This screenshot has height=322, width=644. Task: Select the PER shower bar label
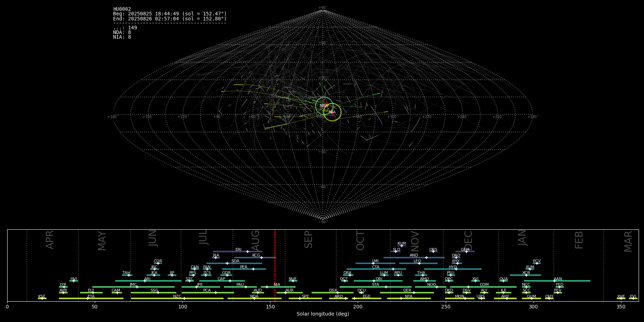click(244, 267)
